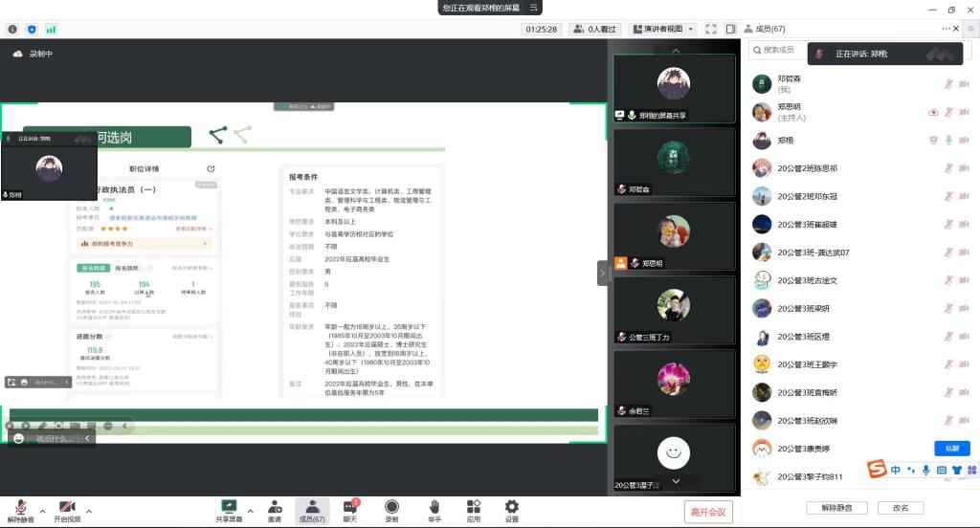The image size is (980, 528).
Task: Select member 20公管2班陈思祁
Action: (x=859, y=168)
